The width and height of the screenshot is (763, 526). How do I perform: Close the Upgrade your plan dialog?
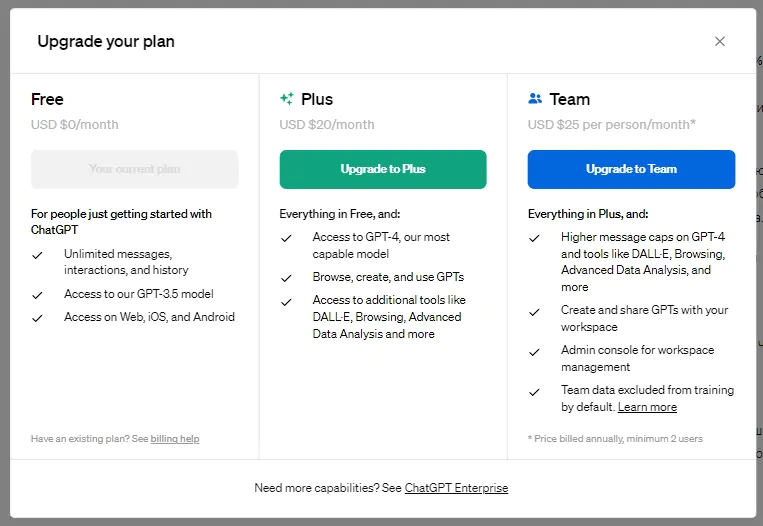click(x=720, y=41)
